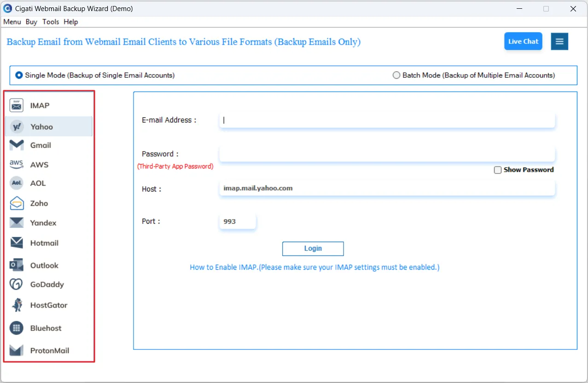588x383 pixels.
Task: Click into the Password field
Action: pos(387,154)
